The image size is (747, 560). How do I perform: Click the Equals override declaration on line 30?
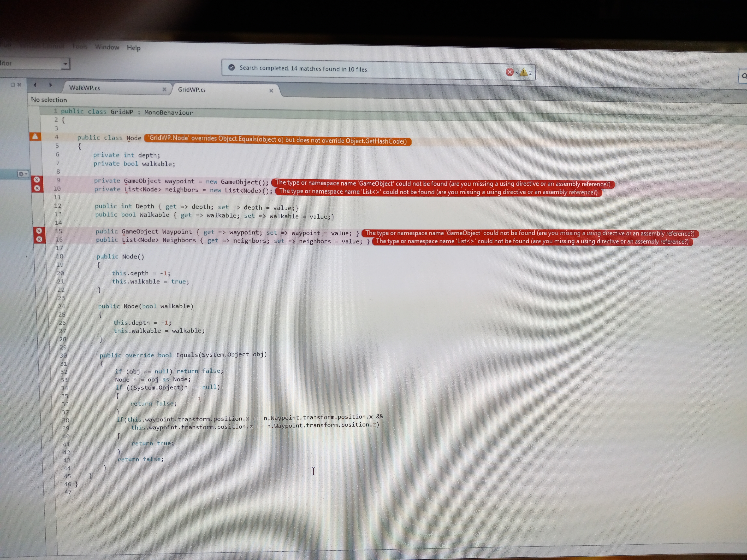click(x=183, y=355)
